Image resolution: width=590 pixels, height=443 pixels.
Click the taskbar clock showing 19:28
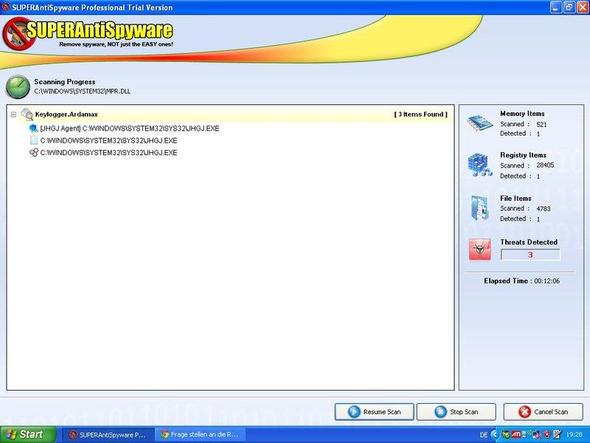coord(574,435)
